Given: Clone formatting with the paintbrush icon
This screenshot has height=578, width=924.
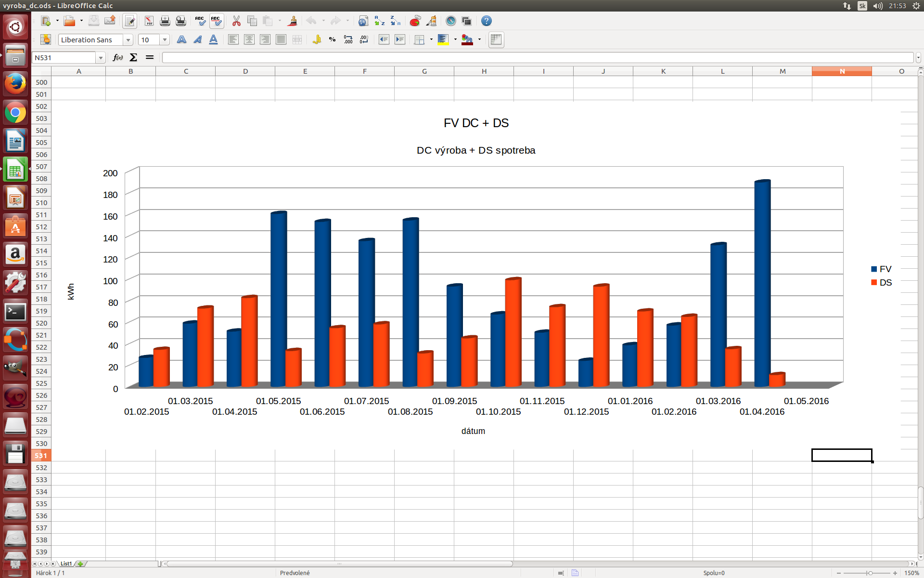Looking at the screenshot, I should [x=292, y=21].
